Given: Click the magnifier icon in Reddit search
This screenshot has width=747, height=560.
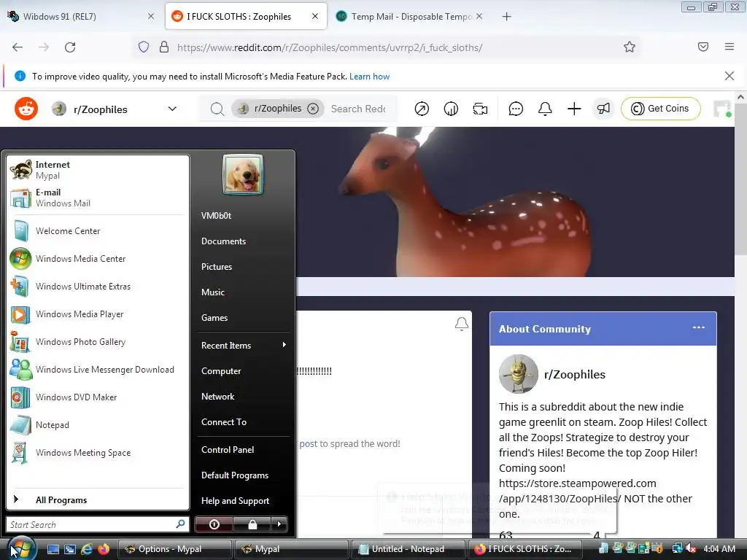Looking at the screenshot, I should (217, 109).
